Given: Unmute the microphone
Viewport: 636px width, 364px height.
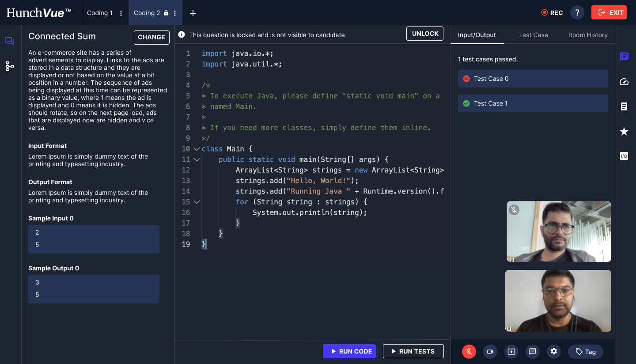Looking at the screenshot, I should point(469,352).
